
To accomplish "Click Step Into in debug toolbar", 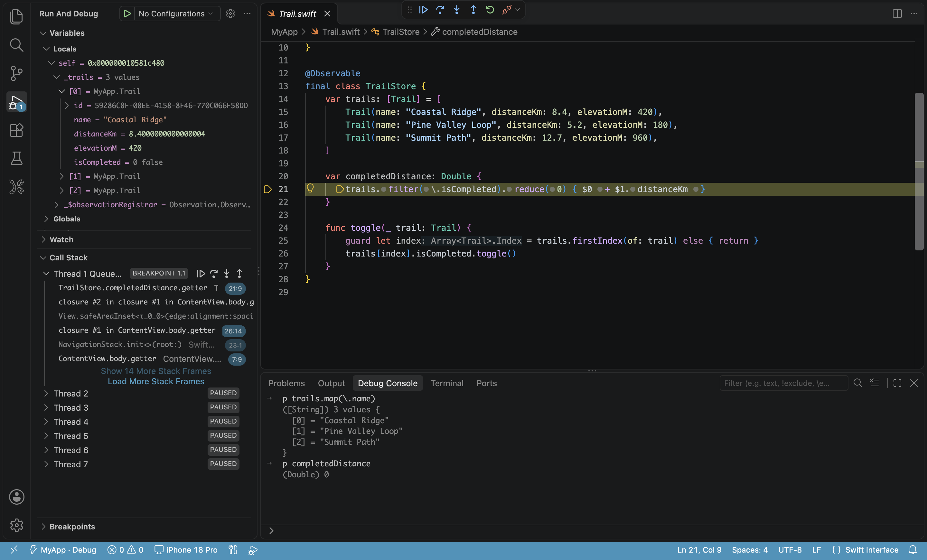I will tap(457, 10).
